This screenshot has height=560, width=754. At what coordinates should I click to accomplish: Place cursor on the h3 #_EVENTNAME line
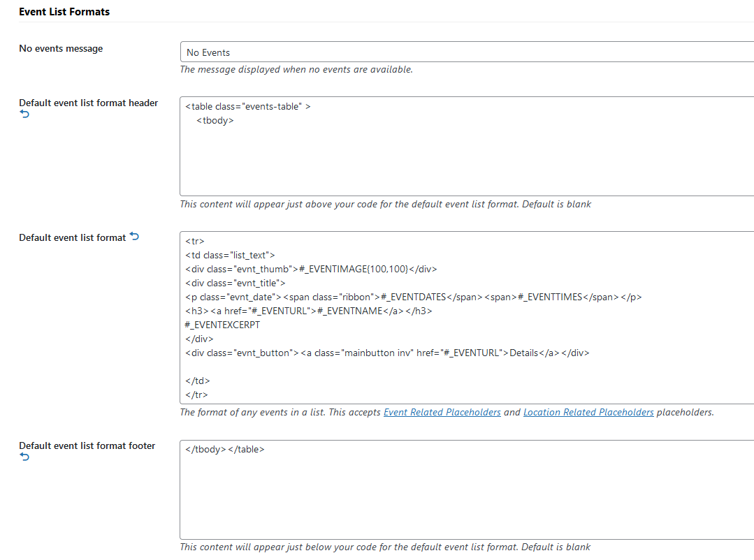(x=309, y=311)
